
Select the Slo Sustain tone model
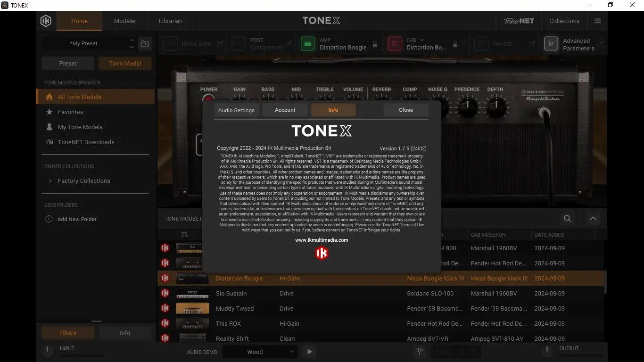tap(381, 293)
